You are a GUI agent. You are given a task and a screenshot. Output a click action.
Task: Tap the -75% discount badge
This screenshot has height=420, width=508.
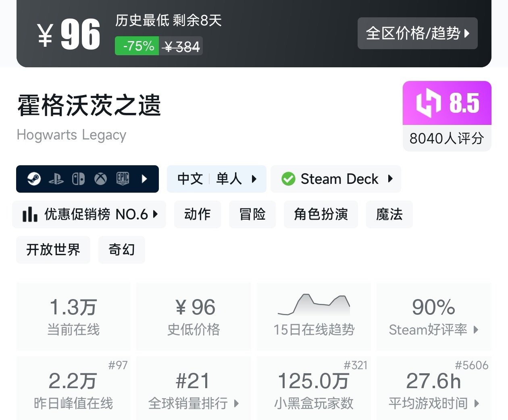[x=137, y=46]
